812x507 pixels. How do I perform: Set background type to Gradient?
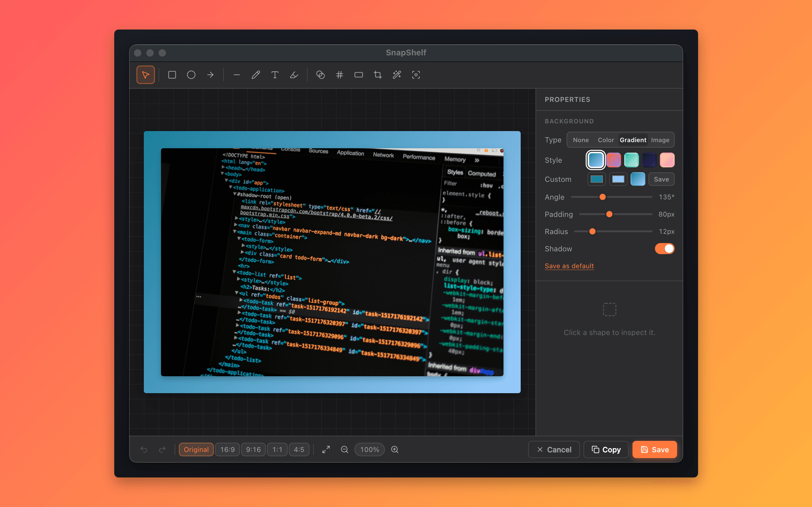[633, 140]
